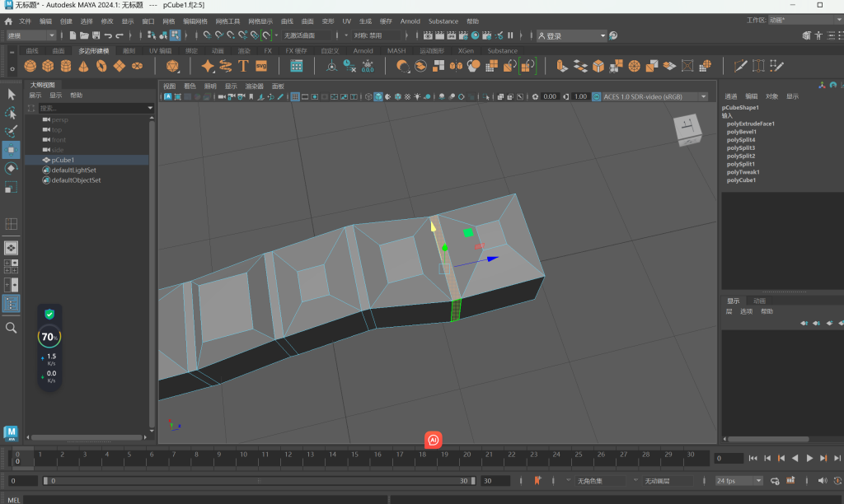Screen dimensions: 844x504
Task: Open the polygon Type text tool
Action: (x=243, y=66)
